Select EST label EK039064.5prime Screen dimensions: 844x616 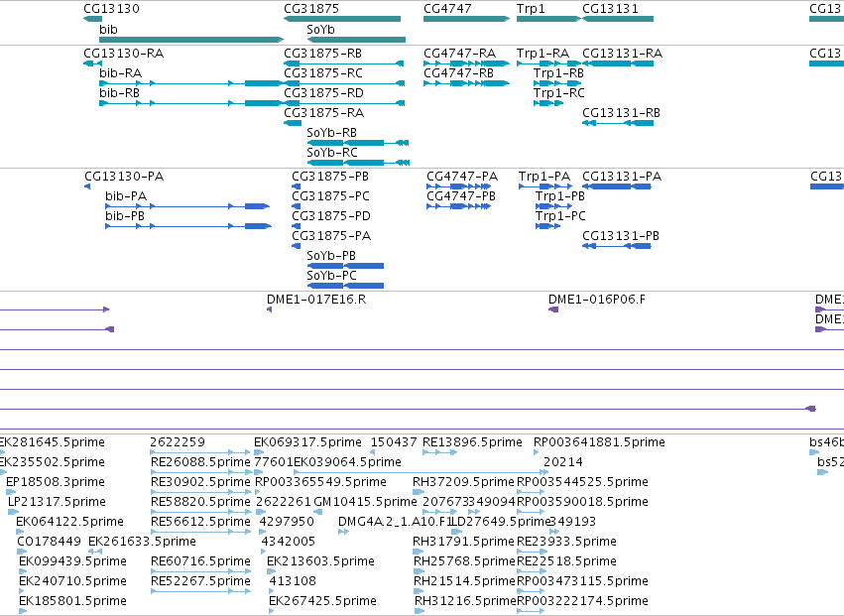point(347,462)
